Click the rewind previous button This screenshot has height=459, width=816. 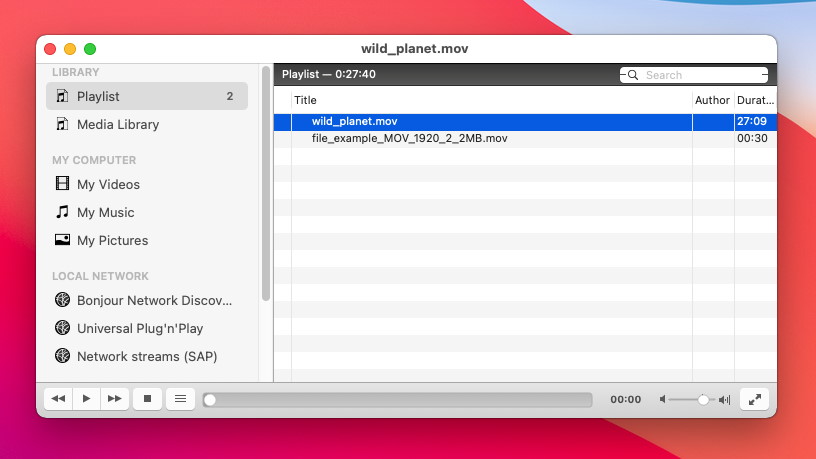58,399
